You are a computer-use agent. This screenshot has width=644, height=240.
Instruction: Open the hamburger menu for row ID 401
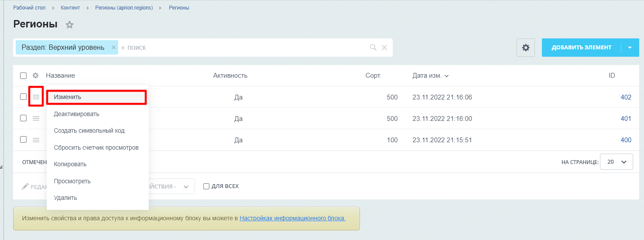point(36,118)
